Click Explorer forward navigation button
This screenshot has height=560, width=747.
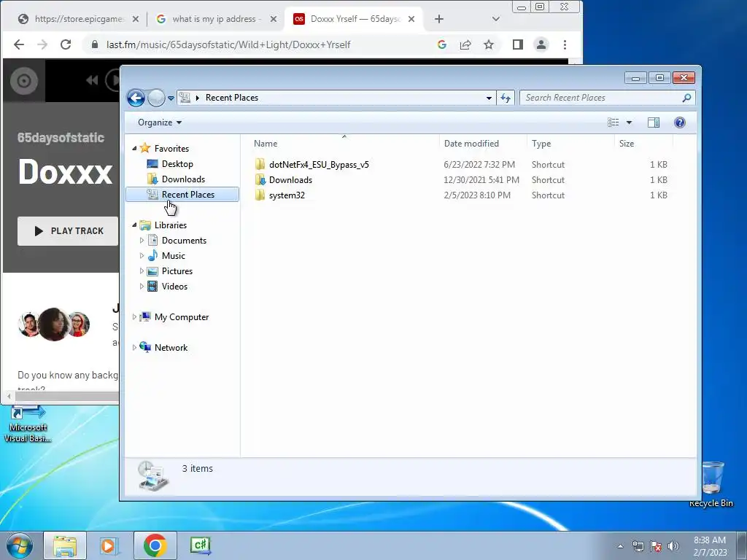tap(156, 98)
